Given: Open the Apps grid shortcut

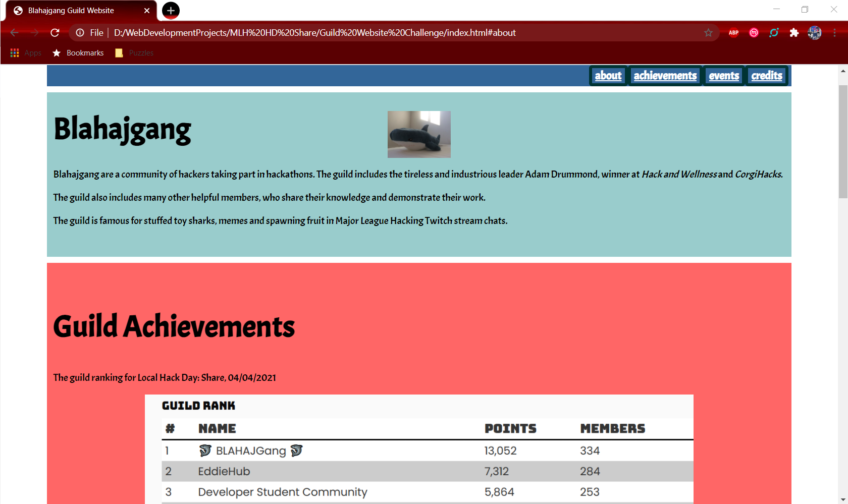Looking at the screenshot, I should click(26, 53).
